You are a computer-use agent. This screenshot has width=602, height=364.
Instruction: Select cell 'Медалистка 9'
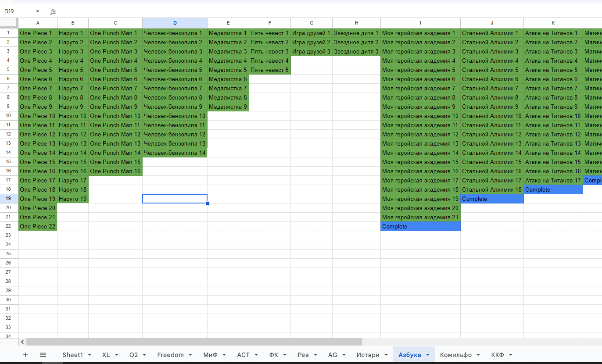coord(228,107)
